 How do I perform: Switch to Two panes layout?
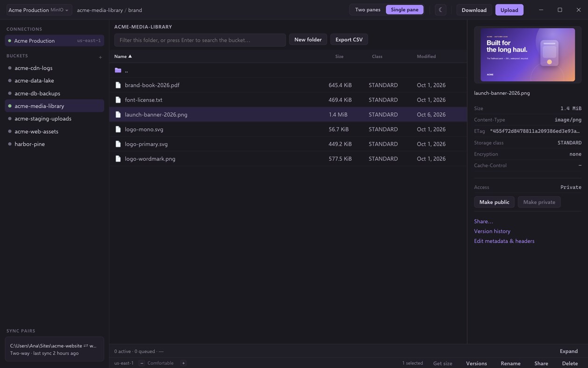tap(368, 10)
